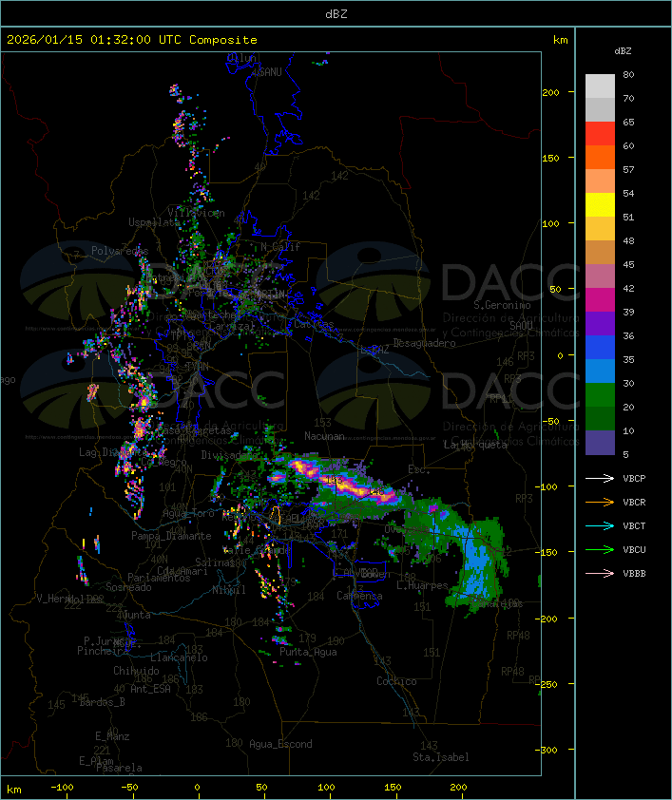672x800 pixels.
Task: Click the dark green 10-20 dBZ swatch
Action: tap(600, 419)
